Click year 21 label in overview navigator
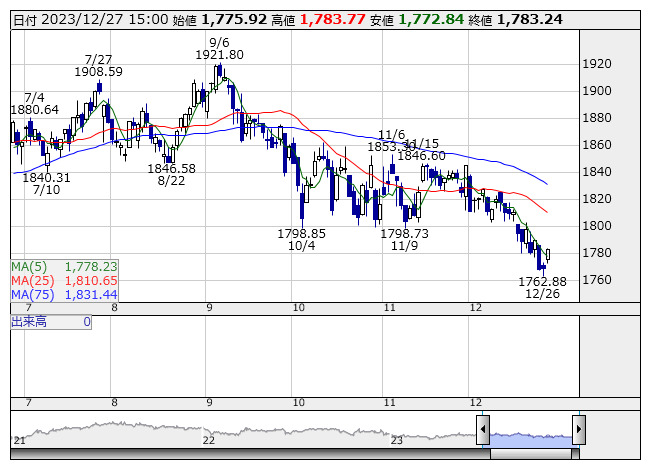Viewport: 653px width, 470px height. [x=20, y=440]
